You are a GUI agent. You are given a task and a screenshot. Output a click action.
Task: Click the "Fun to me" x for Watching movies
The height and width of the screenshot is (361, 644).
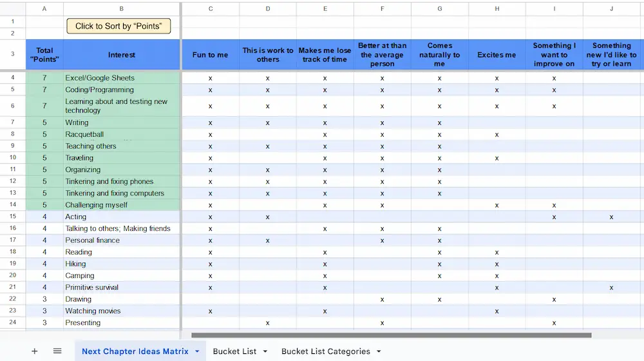(210, 311)
